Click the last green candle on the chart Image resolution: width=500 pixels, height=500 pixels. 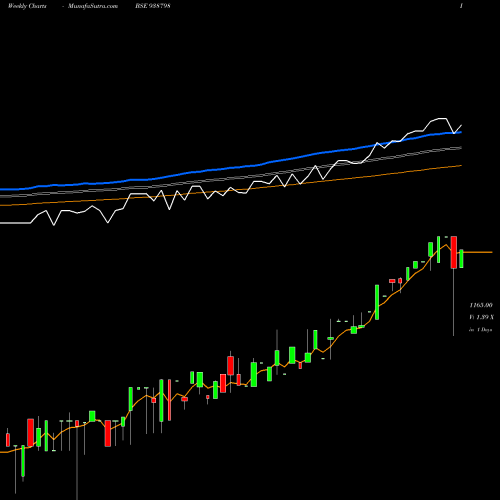(x=461, y=259)
